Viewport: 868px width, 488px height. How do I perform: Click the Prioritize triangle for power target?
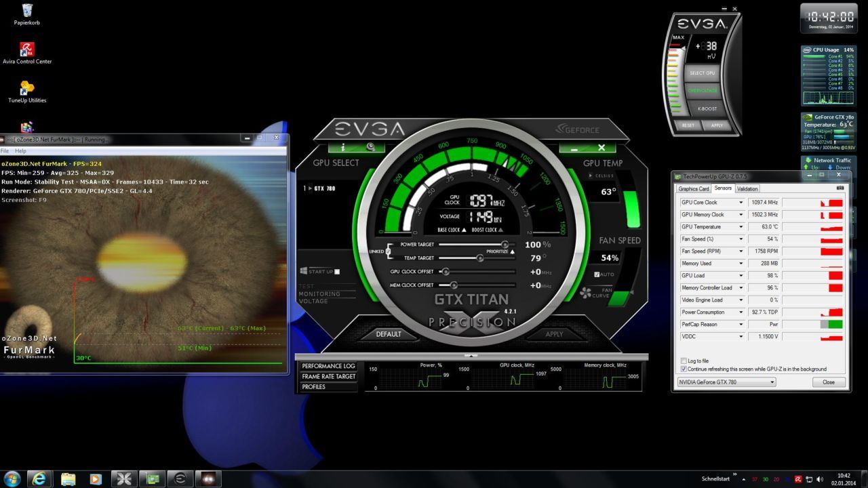(x=512, y=251)
